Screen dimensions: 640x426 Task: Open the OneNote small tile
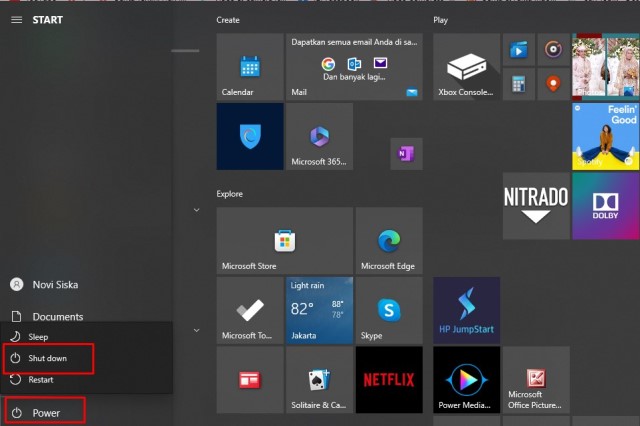pos(407,154)
